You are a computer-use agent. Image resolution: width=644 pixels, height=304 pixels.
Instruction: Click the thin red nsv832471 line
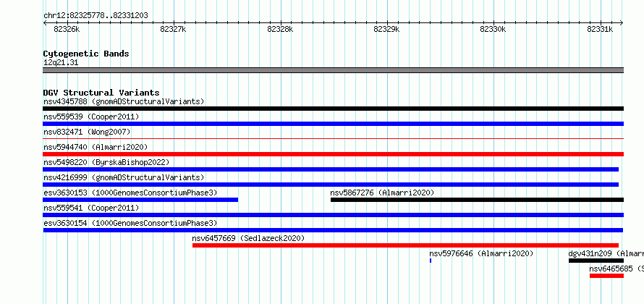[x=333, y=139]
